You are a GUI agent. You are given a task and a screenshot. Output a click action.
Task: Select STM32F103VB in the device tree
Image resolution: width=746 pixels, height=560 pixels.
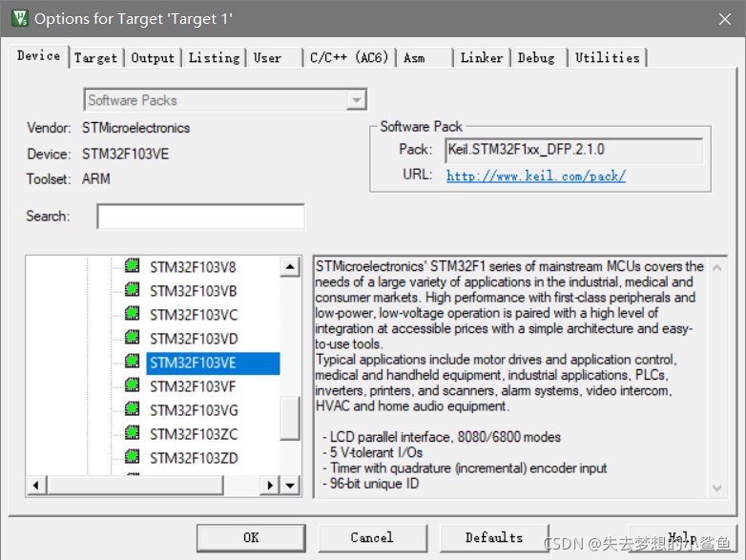193,291
